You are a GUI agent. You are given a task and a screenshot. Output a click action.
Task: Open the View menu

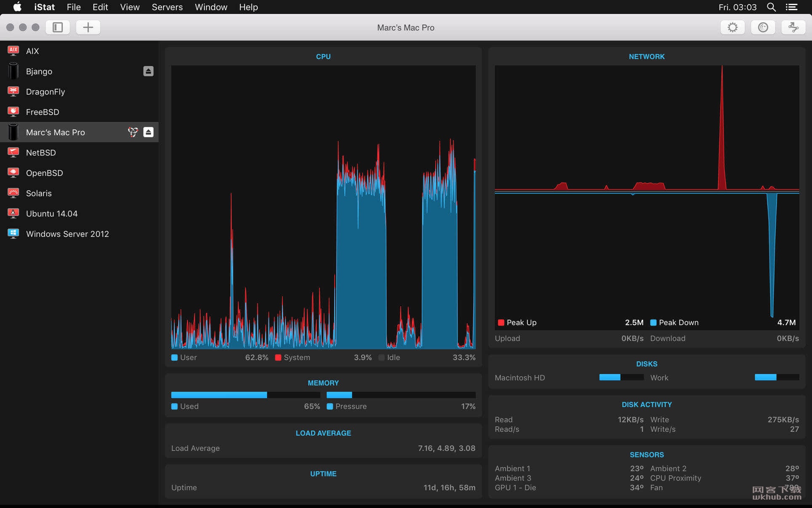130,7
